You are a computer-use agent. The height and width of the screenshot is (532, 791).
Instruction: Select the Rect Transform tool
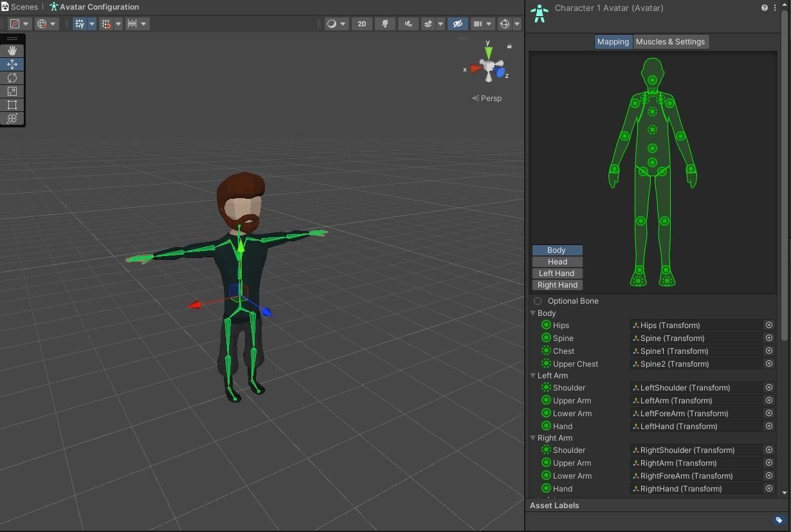coord(12,105)
